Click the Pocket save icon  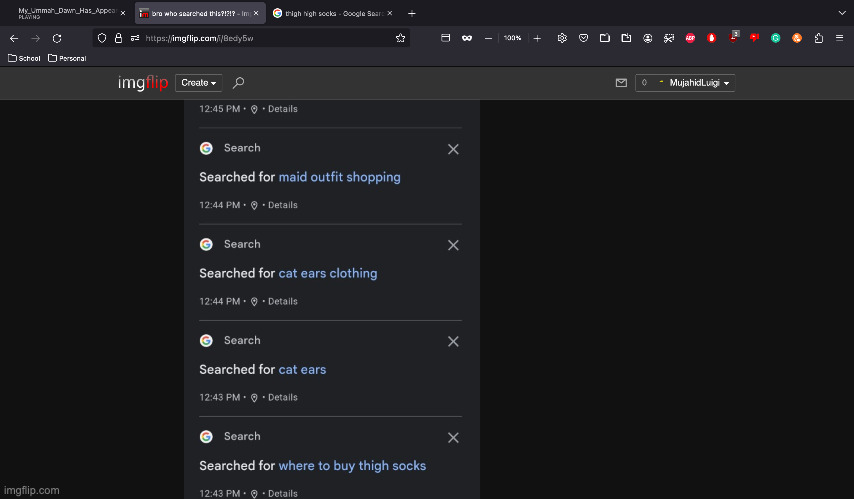pos(583,38)
